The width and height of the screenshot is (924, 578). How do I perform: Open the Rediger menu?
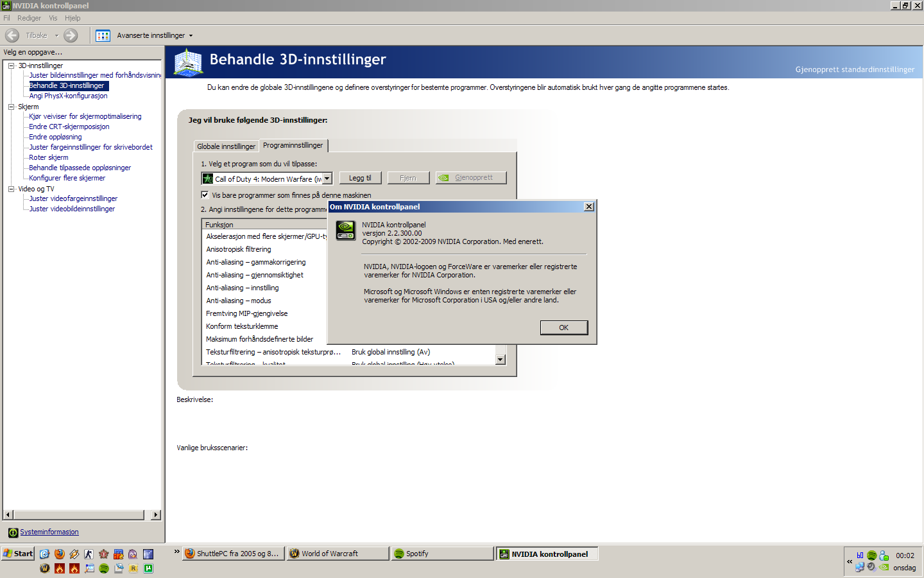coord(30,18)
